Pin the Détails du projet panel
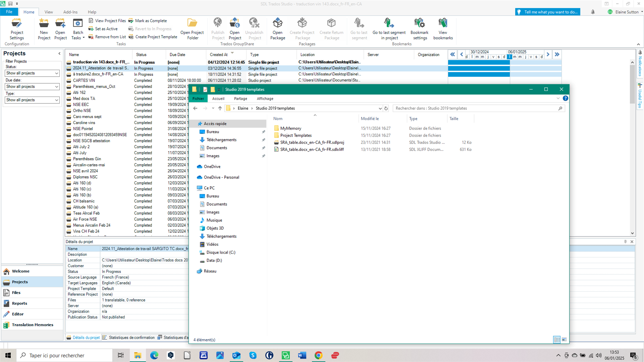The image size is (644, 362). pyautogui.click(x=625, y=242)
